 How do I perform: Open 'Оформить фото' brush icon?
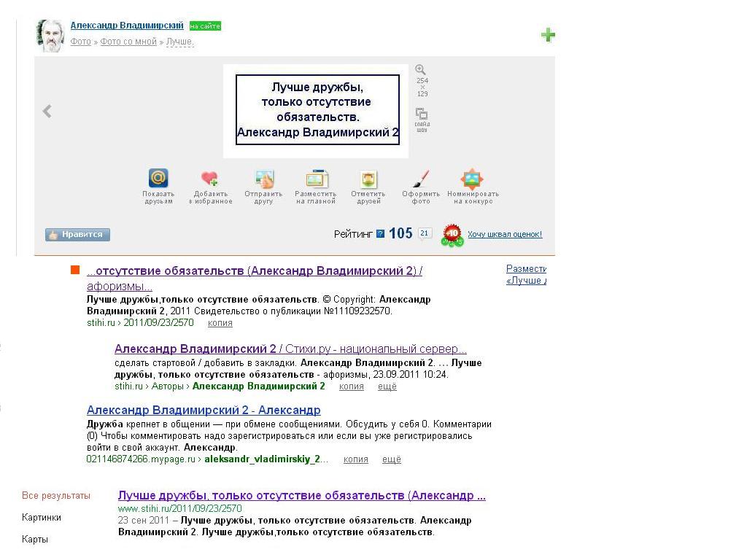(x=421, y=179)
